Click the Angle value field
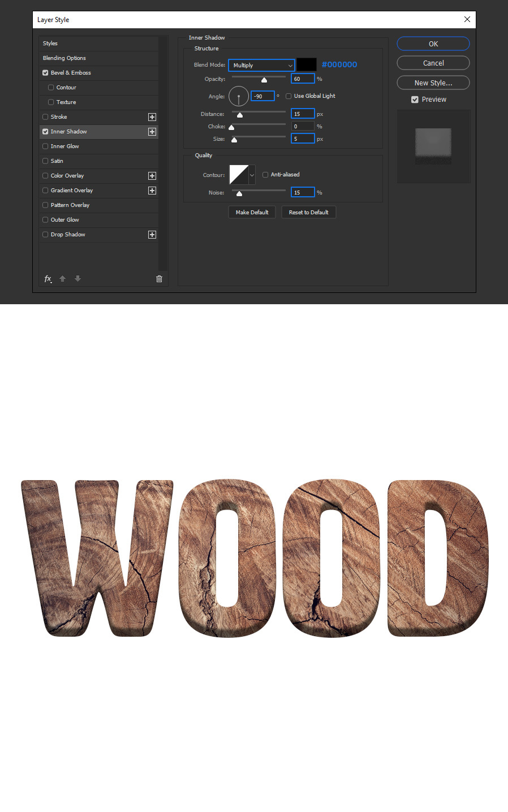Screen dimensions: 508x812 pyautogui.click(x=262, y=96)
